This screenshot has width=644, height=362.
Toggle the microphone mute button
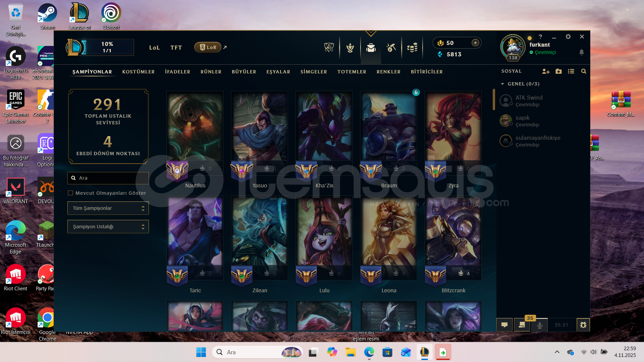coord(540,325)
